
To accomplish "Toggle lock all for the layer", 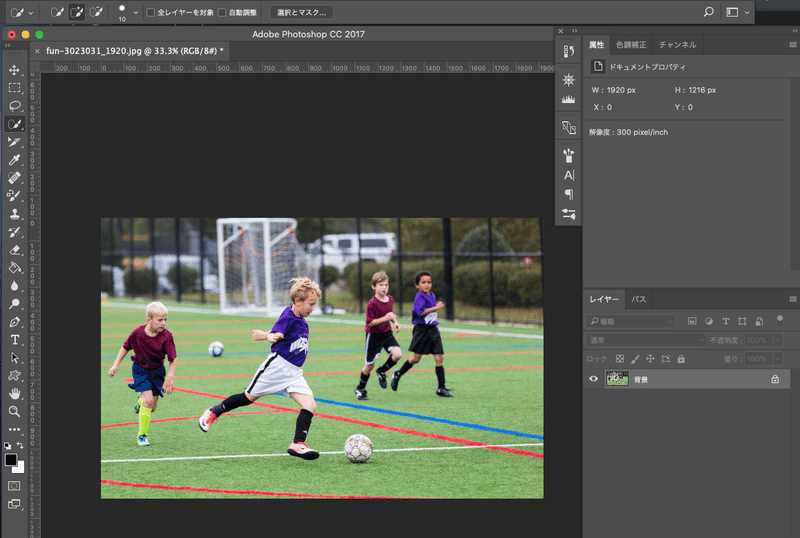I will pyautogui.click(x=681, y=359).
